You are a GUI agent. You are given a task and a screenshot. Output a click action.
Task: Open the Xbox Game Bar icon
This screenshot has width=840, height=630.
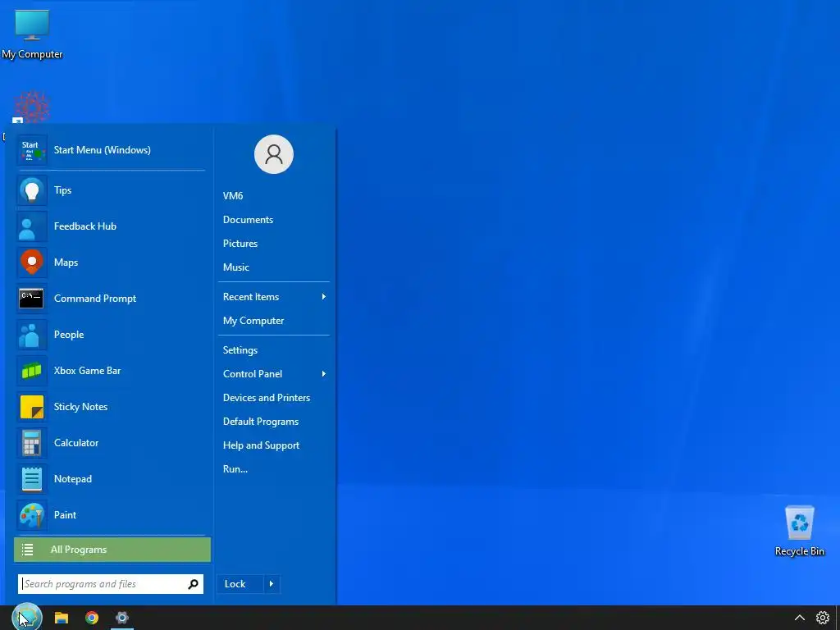pos(32,371)
